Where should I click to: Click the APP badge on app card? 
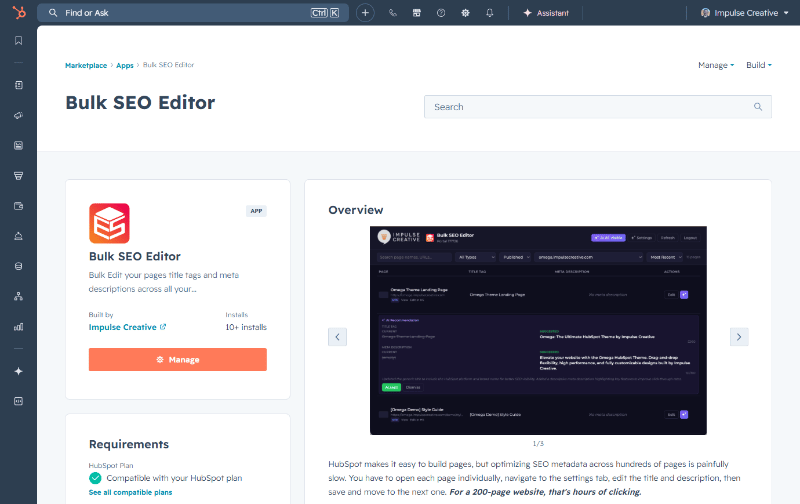pyautogui.click(x=256, y=211)
